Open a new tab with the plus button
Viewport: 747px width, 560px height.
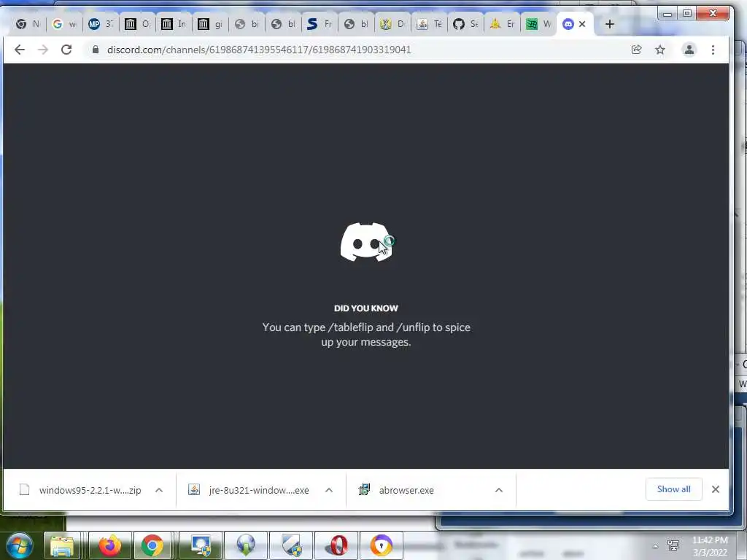(x=609, y=24)
